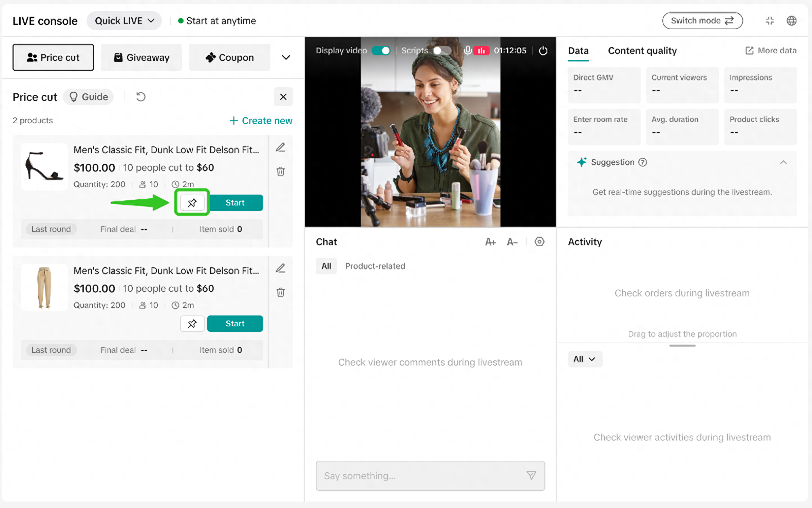Delete the beige pants price cut
This screenshot has height=508, width=812.
coord(280,292)
